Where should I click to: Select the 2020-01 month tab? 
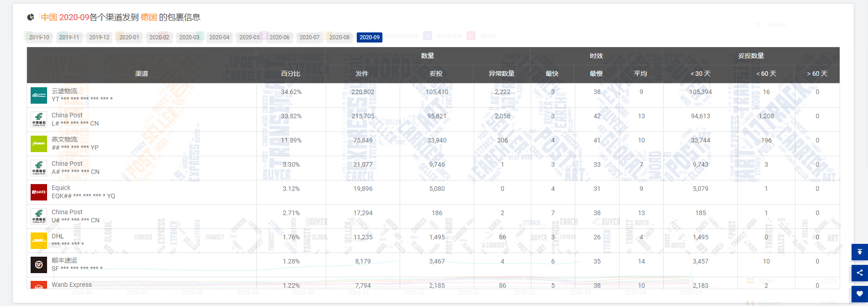tap(129, 37)
